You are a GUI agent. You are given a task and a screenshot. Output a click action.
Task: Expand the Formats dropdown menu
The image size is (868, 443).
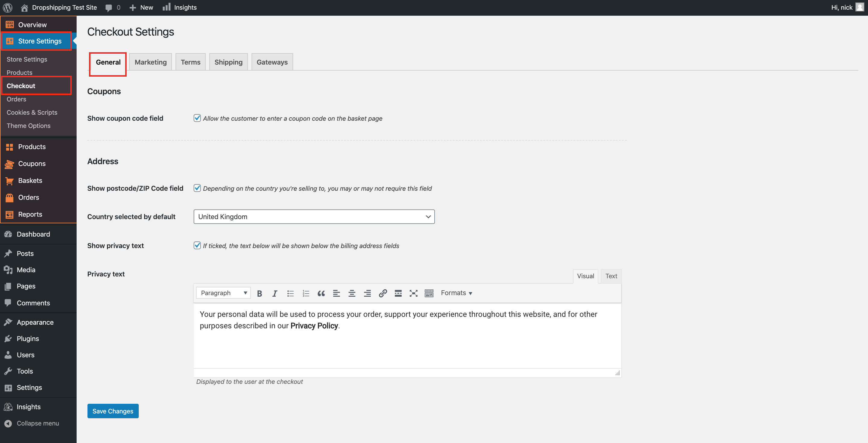click(456, 293)
